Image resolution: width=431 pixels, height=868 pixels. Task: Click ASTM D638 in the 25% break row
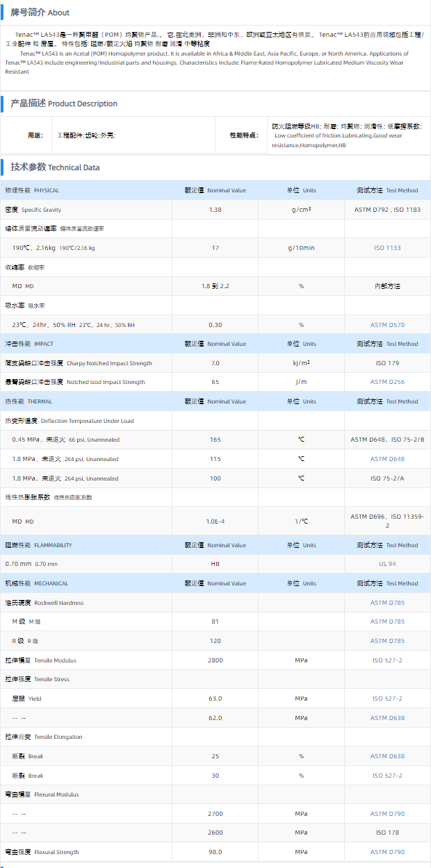pos(387,756)
